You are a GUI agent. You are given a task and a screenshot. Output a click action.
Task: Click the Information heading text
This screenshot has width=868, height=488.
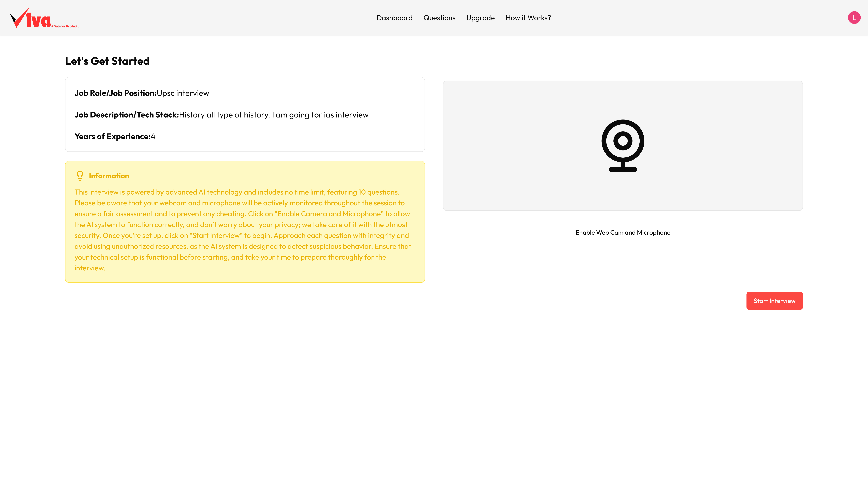(x=109, y=176)
